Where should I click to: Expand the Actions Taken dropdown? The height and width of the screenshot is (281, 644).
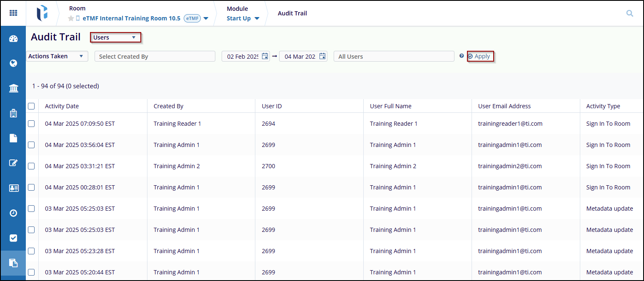coord(57,56)
